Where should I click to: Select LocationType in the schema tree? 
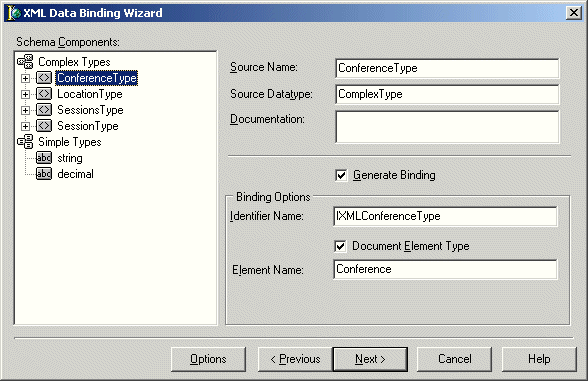90,94
